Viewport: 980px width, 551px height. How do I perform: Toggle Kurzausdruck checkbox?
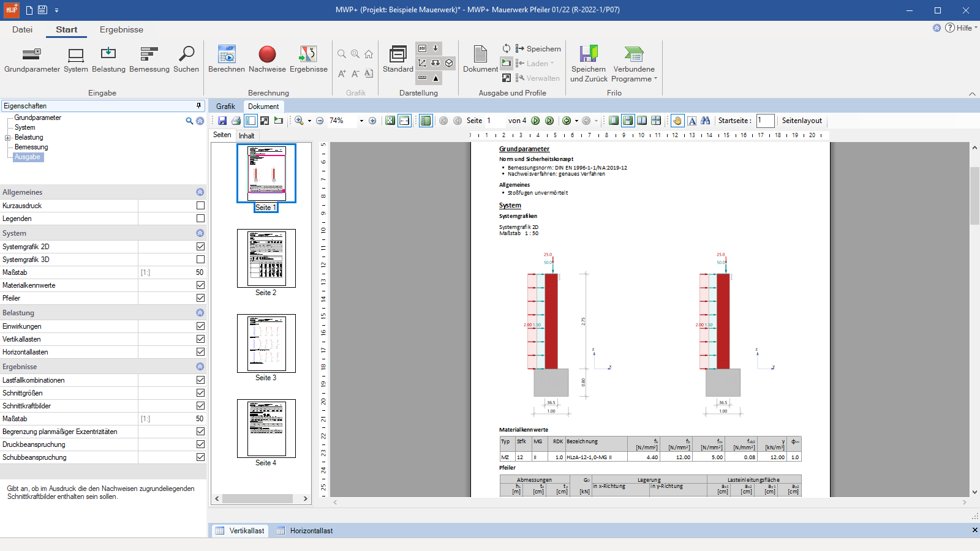200,206
